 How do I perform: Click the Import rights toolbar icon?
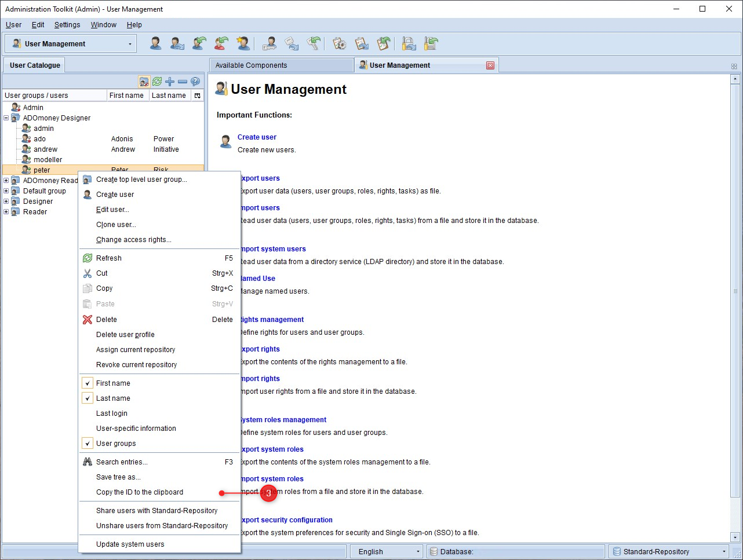pos(314,43)
